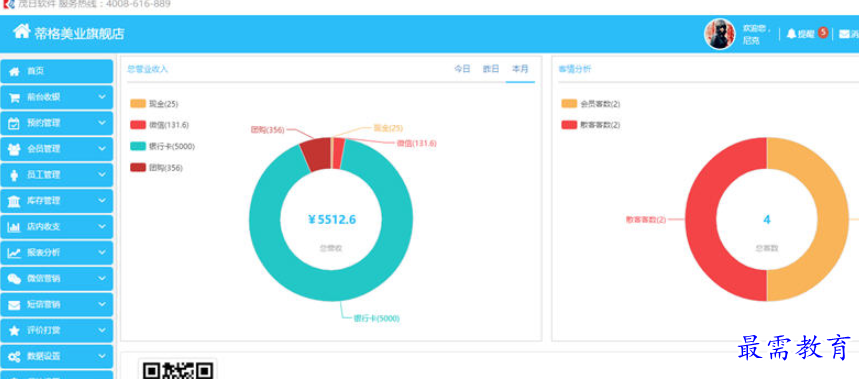859x379 pixels.
Task: Click the 蒂格美业旗舰店 store name
Action: coord(79,34)
